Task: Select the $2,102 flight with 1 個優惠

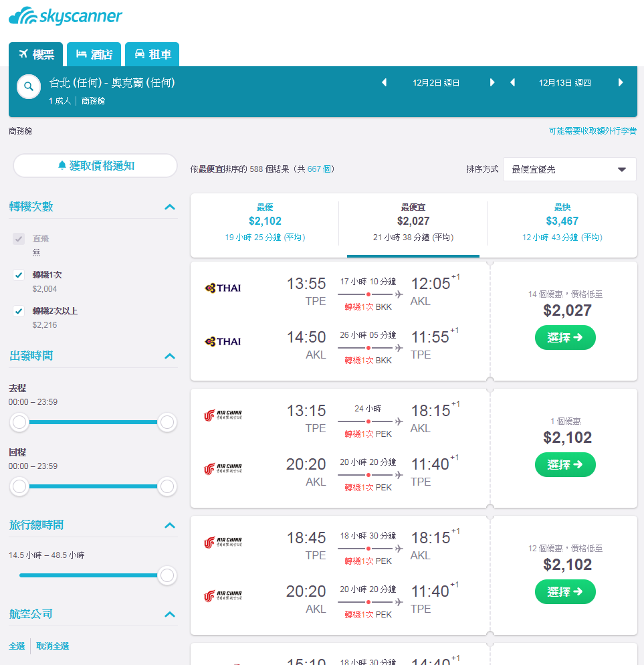Action: click(565, 465)
